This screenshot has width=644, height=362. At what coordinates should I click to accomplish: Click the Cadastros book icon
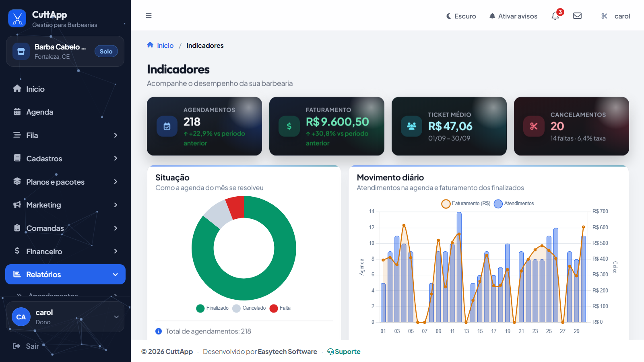tap(17, 158)
